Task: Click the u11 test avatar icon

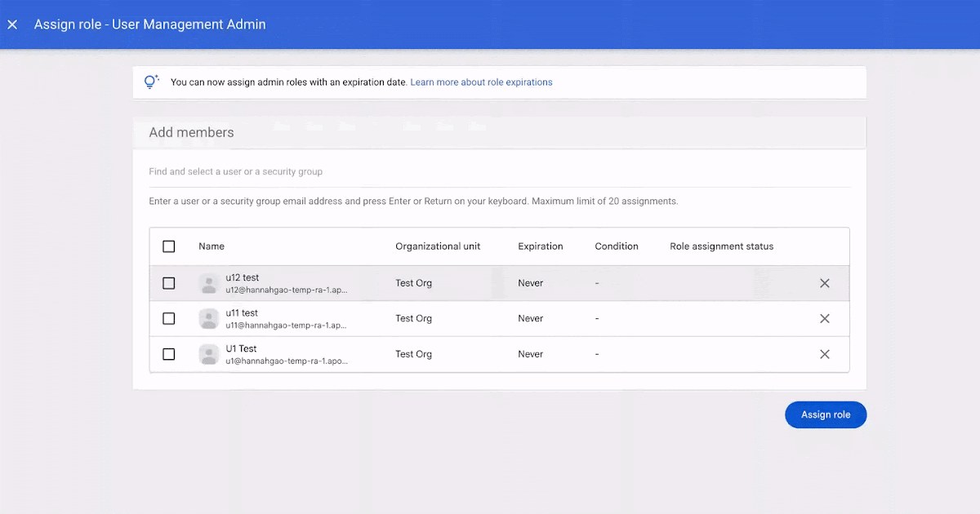Action: [209, 318]
